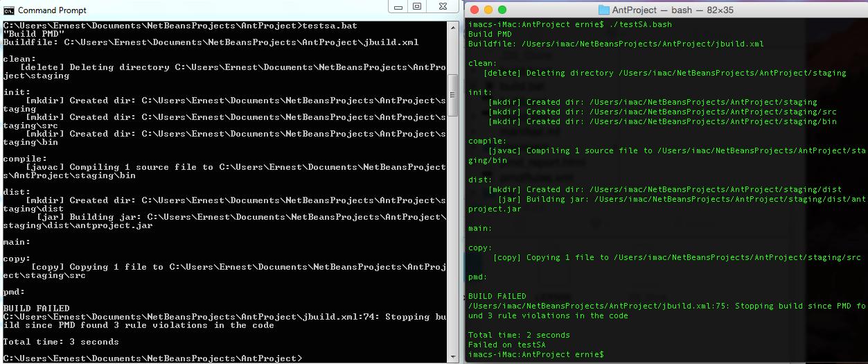Screen dimensions: 868x364
Task: Click the green zoom button on bash terminal
Action: point(502,10)
